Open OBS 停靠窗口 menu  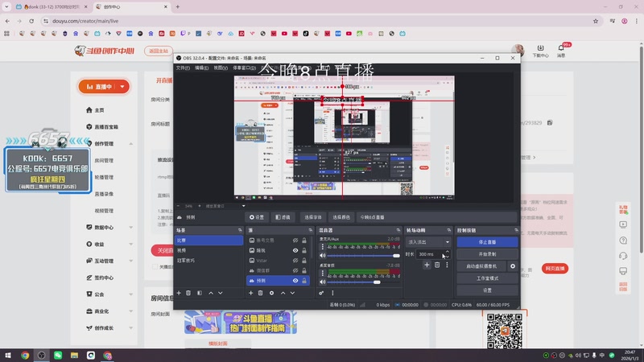tap(245, 68)
